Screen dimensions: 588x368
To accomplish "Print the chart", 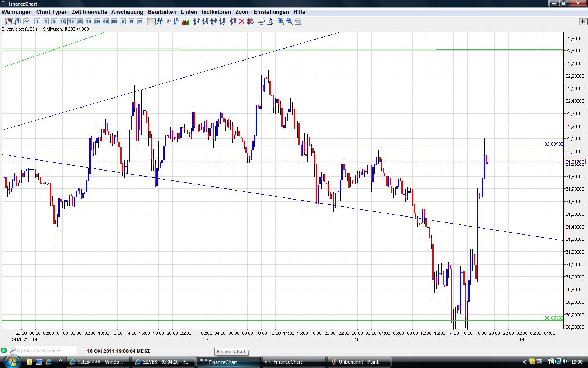I will [x=261, y=21].
